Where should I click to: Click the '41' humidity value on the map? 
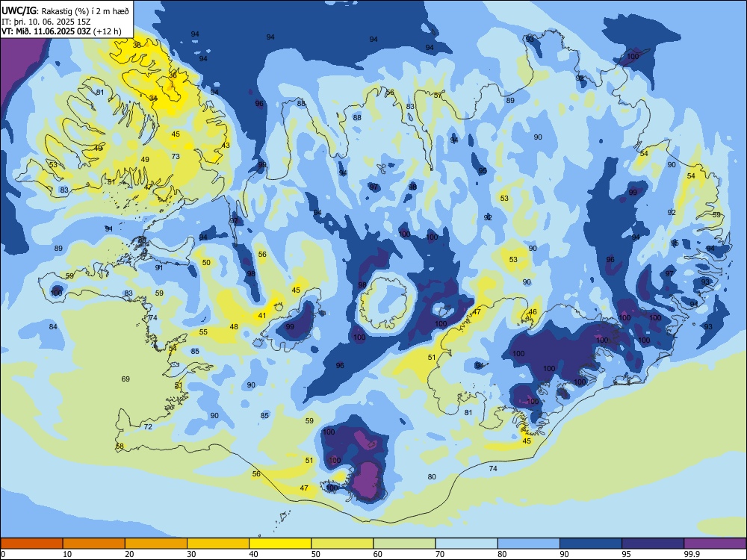[x=262, y=315]
